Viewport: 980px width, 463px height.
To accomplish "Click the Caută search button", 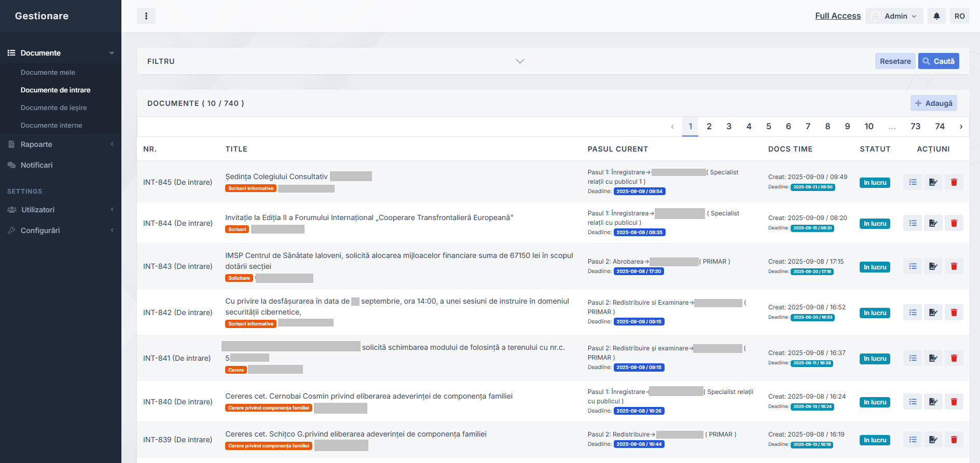I will click(938, 61).
